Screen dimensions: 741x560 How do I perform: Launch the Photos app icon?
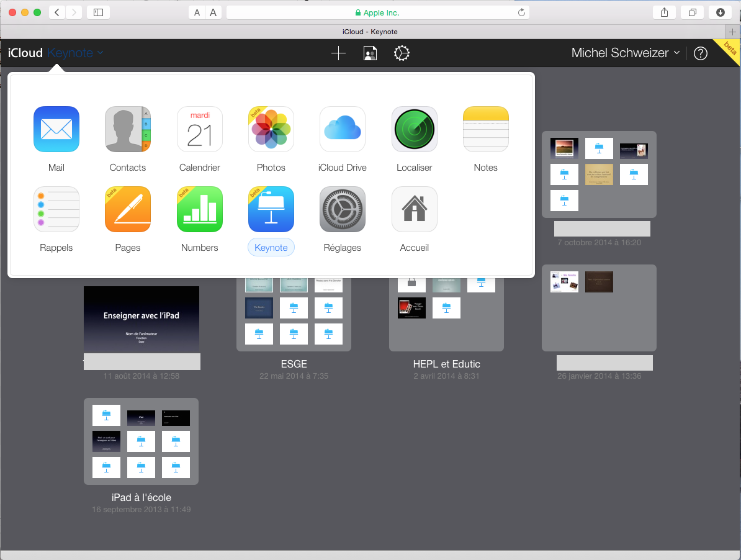point(271,129)
